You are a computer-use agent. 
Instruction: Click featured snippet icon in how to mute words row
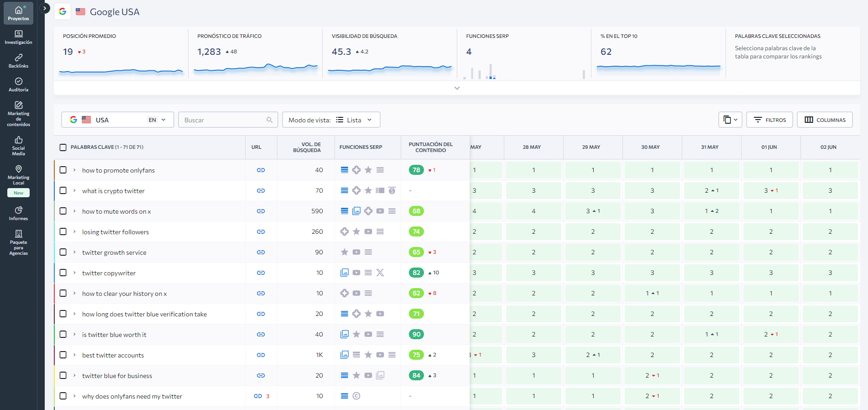click(x=345, y=211)
